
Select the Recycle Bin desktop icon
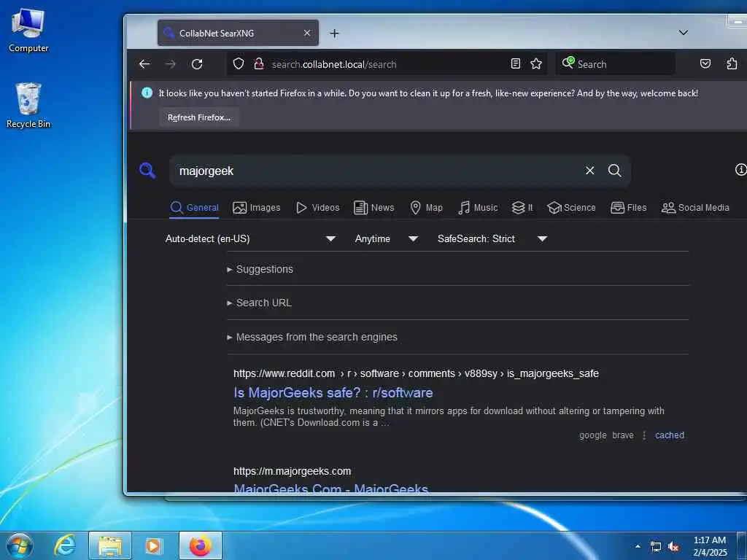[x=28, y=105]
